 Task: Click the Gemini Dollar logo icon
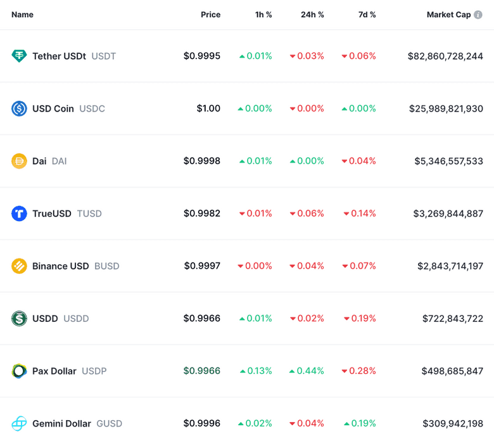coord(19,423)
